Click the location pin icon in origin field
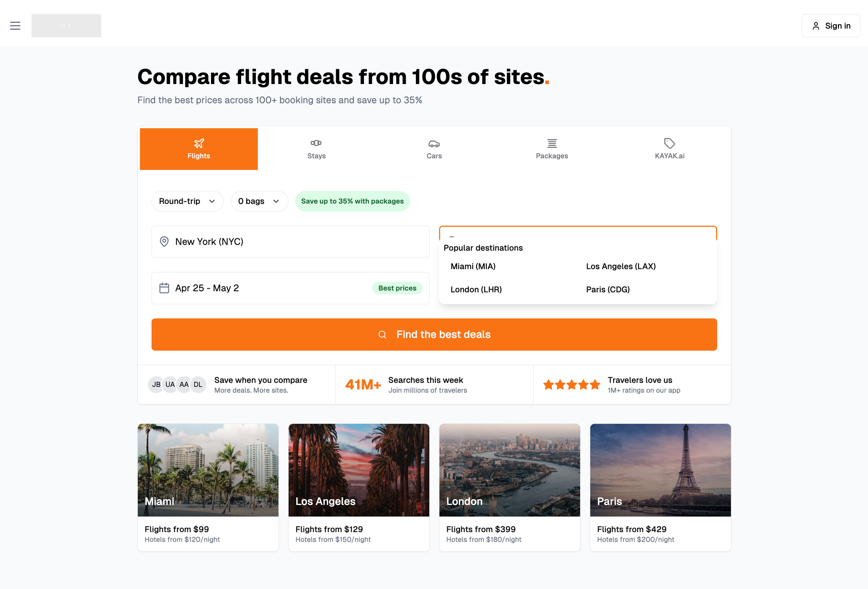Image resolution: width=868 pixels, height=589 pixels. click(164, 242)
